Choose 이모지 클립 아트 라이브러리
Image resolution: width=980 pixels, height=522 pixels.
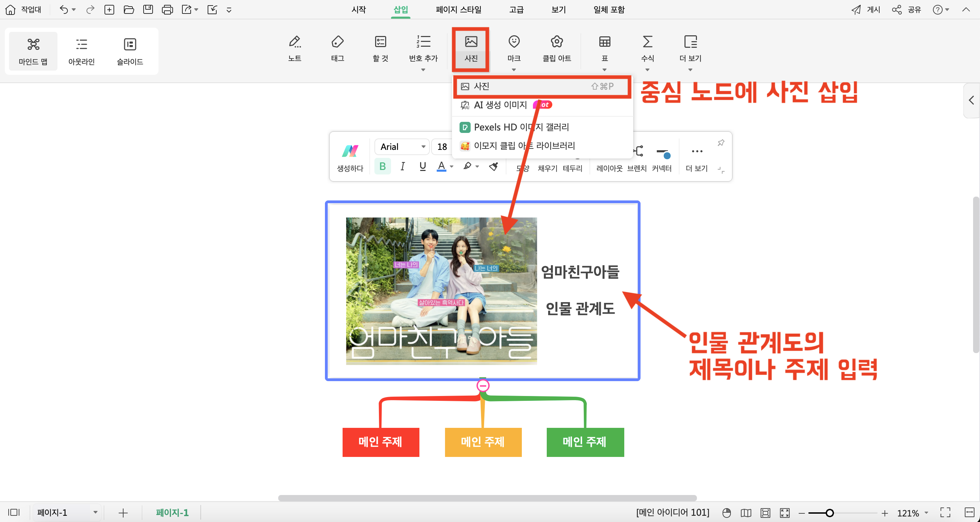click(x=542, y=146)
